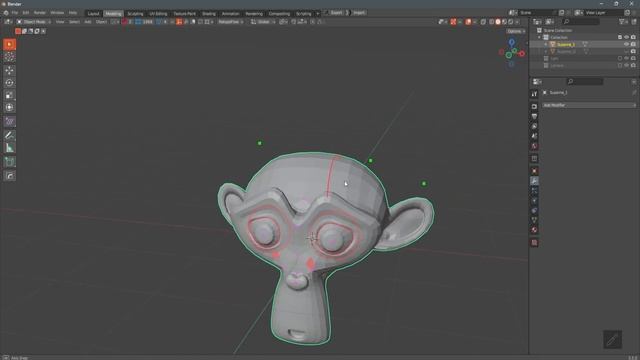This screenshot has width=640, height=360.
Task: Open the Global transform orientation dropdown
Action: tap(263, 22)
